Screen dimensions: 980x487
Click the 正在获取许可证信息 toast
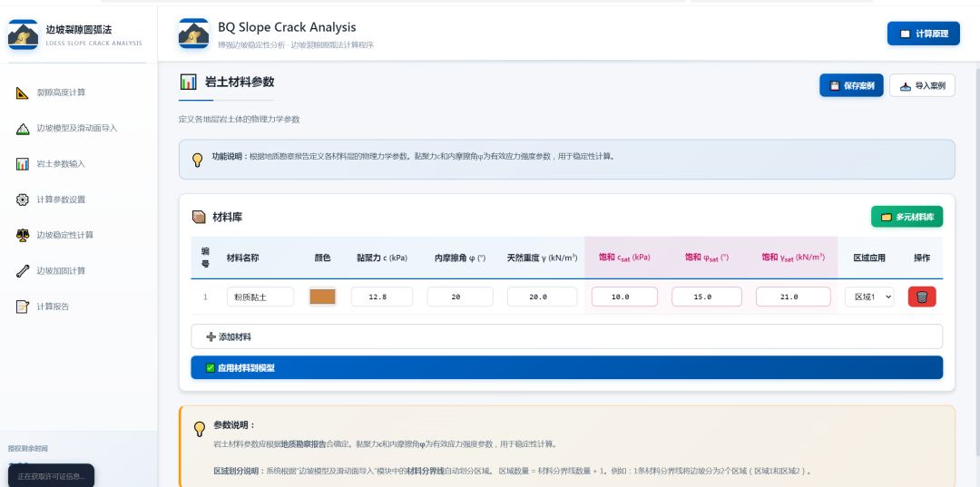pos(51,476)
